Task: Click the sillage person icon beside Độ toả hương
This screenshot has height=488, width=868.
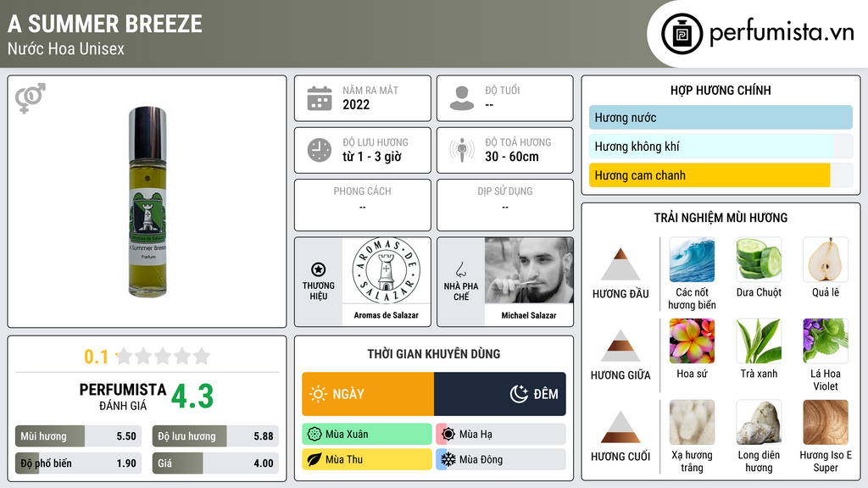Action: pyautogui.click(x=462, y=150)
